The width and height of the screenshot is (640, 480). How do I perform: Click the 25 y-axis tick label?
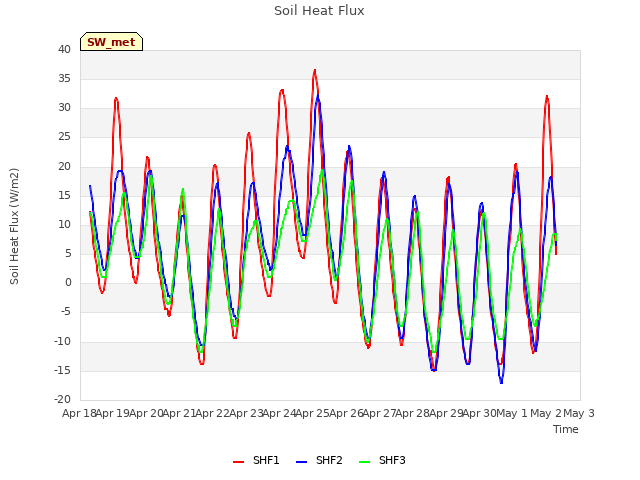click(64, 137)
